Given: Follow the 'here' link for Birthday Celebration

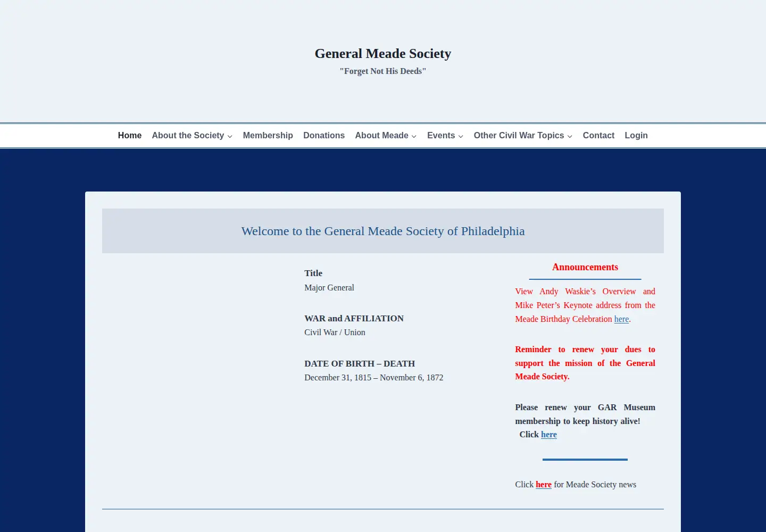Looking at the screenshot, I should coord(621,319).
